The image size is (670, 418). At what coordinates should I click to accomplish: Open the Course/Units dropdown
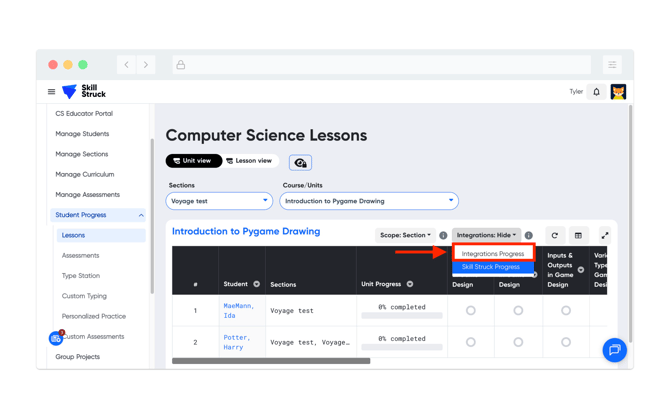click(368, 201)
